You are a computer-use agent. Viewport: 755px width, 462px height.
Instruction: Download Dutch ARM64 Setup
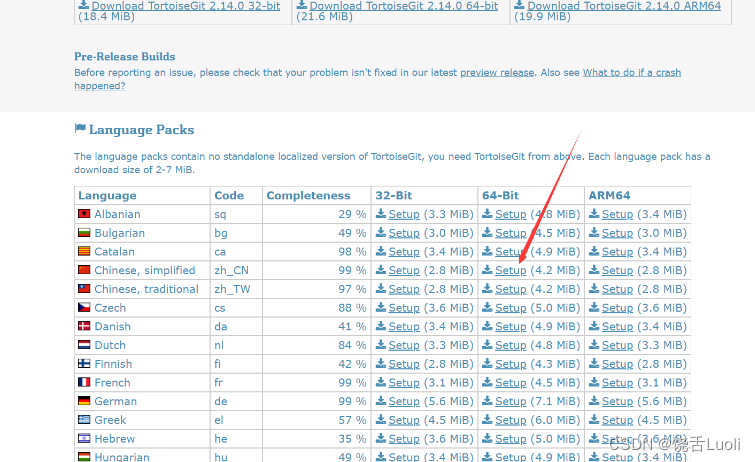pos(617,345)
